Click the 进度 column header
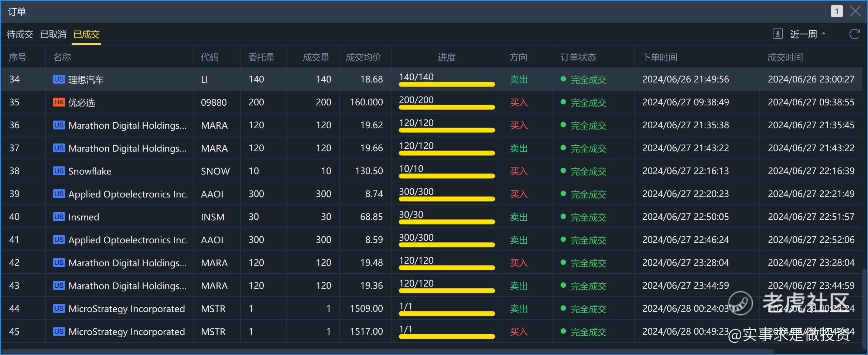 click(x=447, y=57)
